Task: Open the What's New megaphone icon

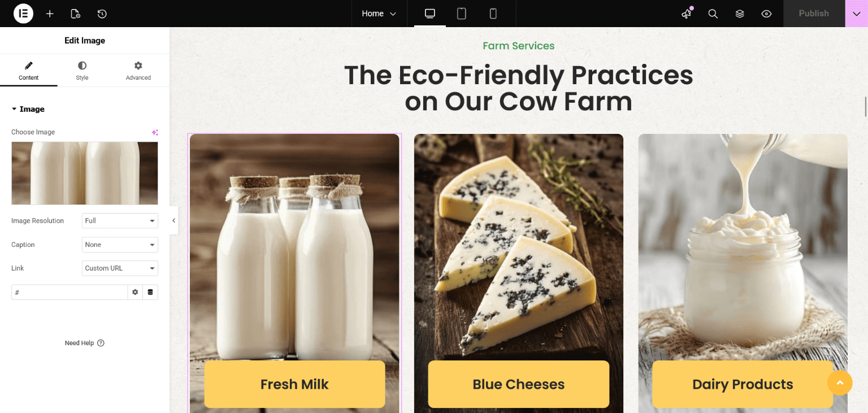Action: click(687, 14)
